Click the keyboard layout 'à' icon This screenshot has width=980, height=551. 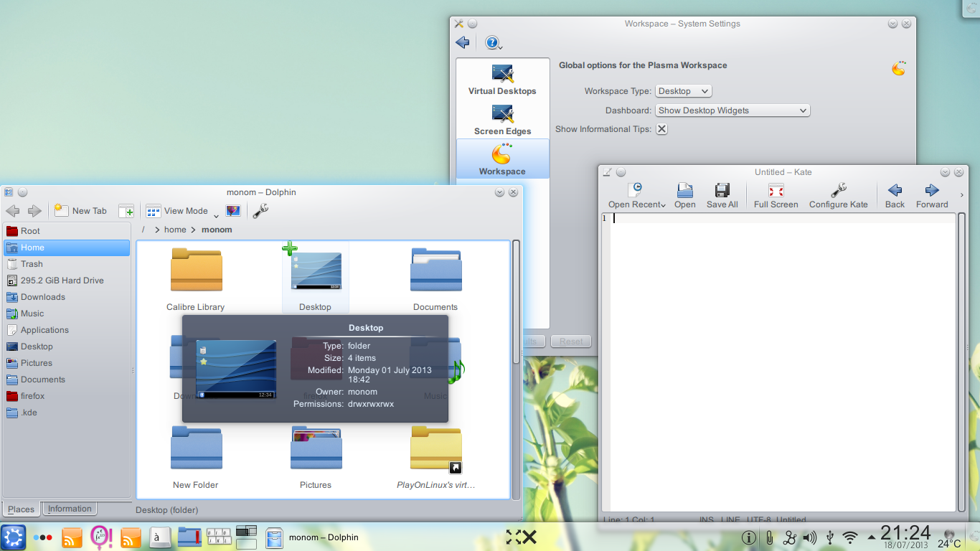[159, 537]
